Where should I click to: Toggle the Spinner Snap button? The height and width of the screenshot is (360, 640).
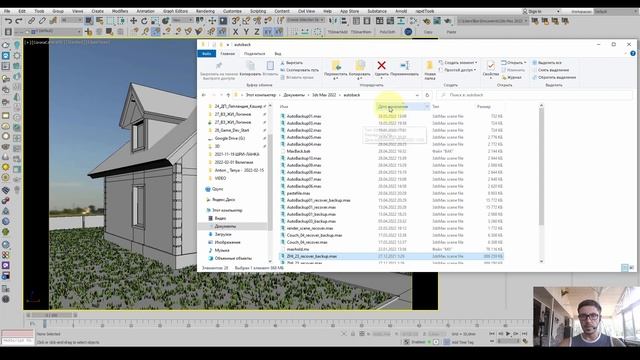pyautogui.click(x=268, y=21)
